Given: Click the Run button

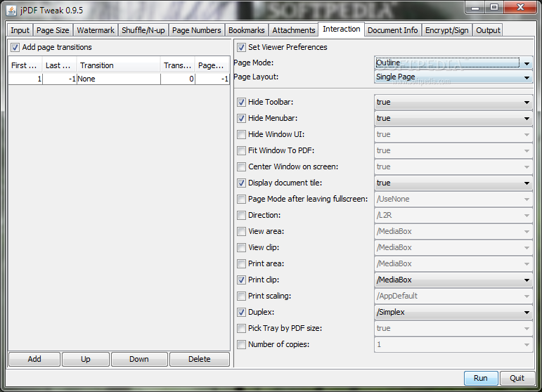Looking at the screenshot, I should pyautogui.click(x=480, y=378).
